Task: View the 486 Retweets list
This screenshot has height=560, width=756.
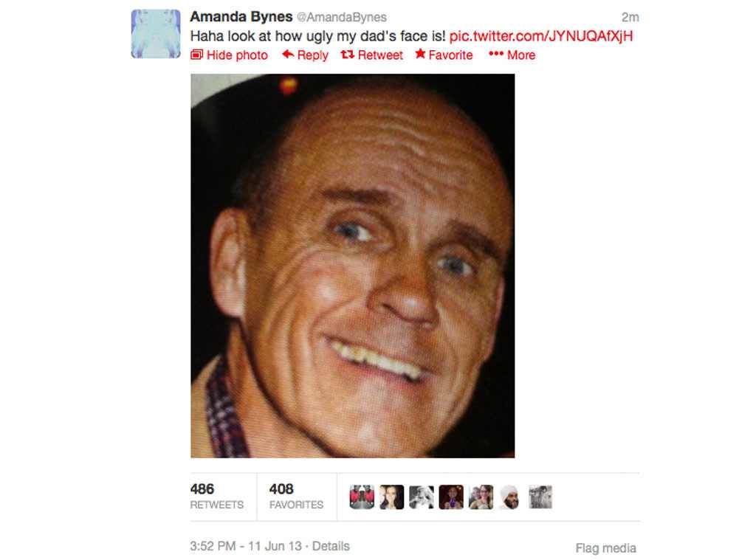Action: tap(216, 497)
